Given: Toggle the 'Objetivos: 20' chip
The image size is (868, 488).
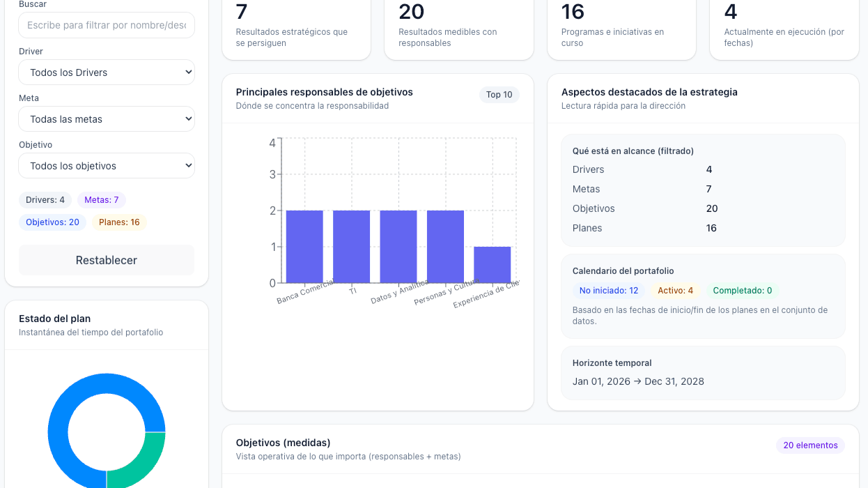Looking at the screenshot, I should 52,222.
